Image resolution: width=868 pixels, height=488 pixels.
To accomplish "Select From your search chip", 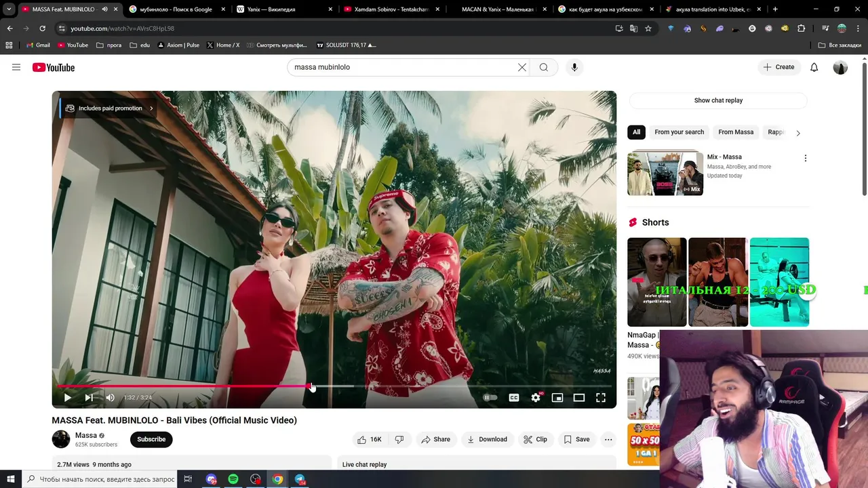I will (679, 132).
